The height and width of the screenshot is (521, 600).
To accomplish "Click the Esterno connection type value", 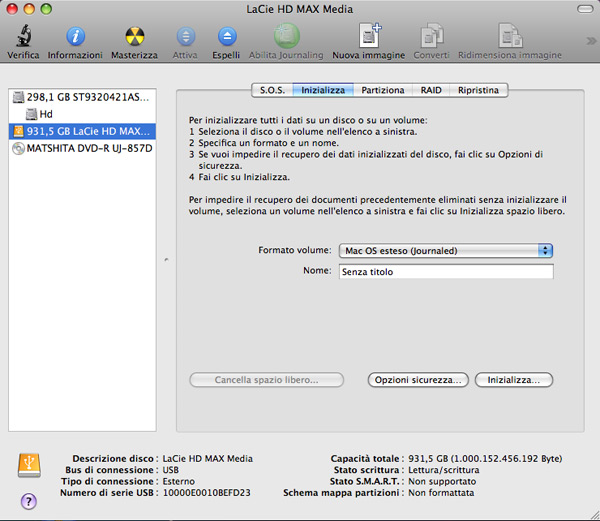I will tap(179, 481).
